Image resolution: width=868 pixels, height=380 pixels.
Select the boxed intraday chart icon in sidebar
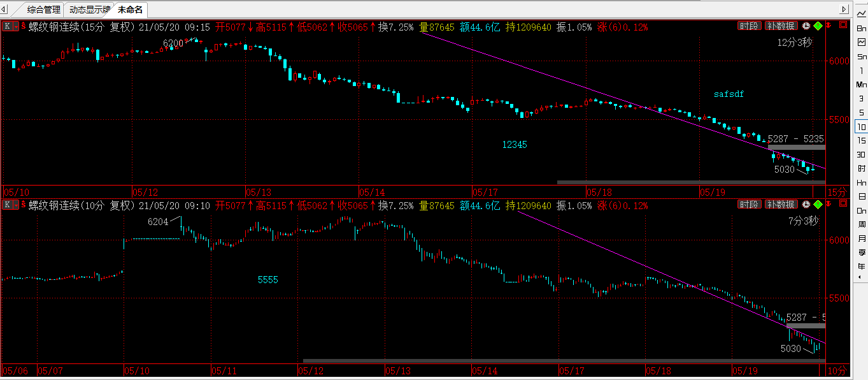click(861, 43)
